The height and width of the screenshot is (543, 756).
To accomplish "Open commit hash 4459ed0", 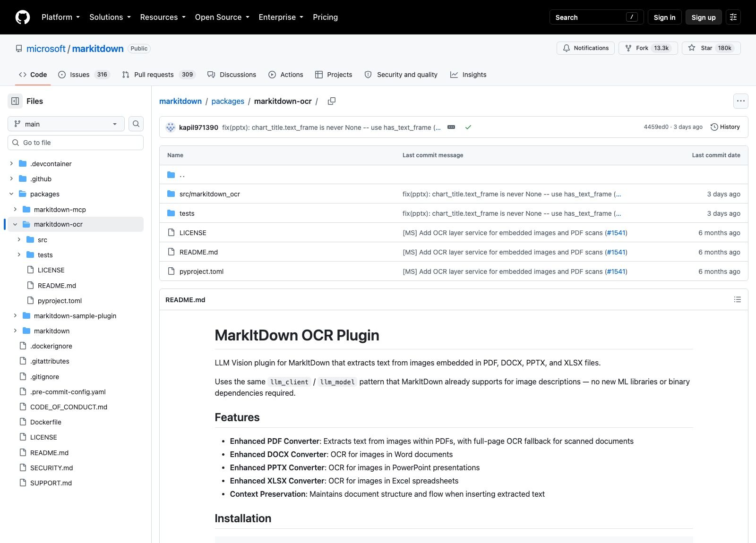I will point(656,127).
